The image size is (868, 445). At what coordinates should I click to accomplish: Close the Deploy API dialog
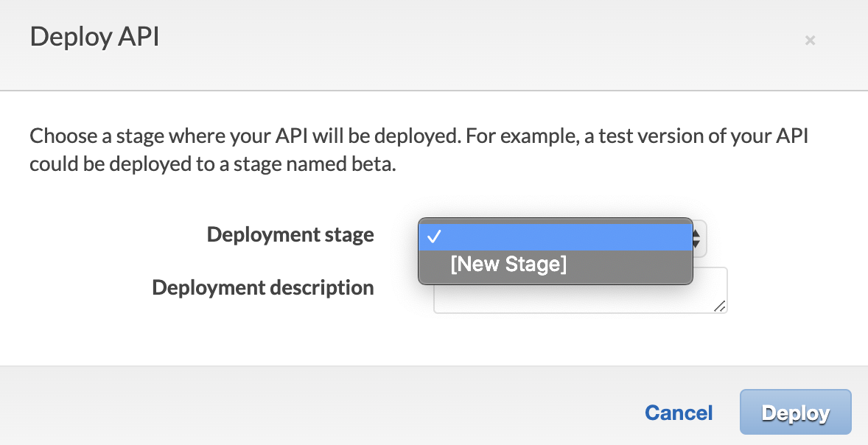click(x=810, y=41)
